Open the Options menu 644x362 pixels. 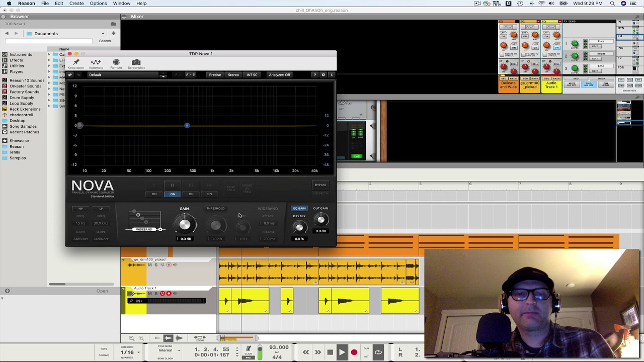pos(98,4)
